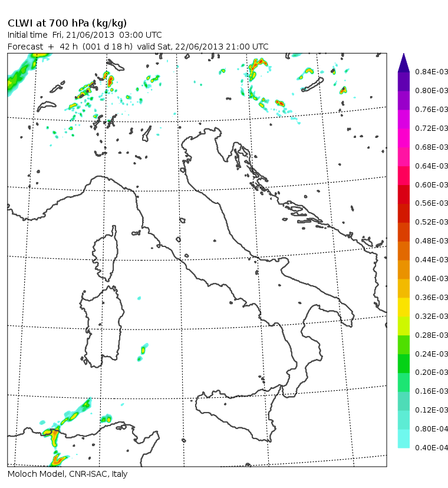Screen dimensions: 448x488
Task: Click the 0.12E-03 legend value
Action: coord(431,410)
